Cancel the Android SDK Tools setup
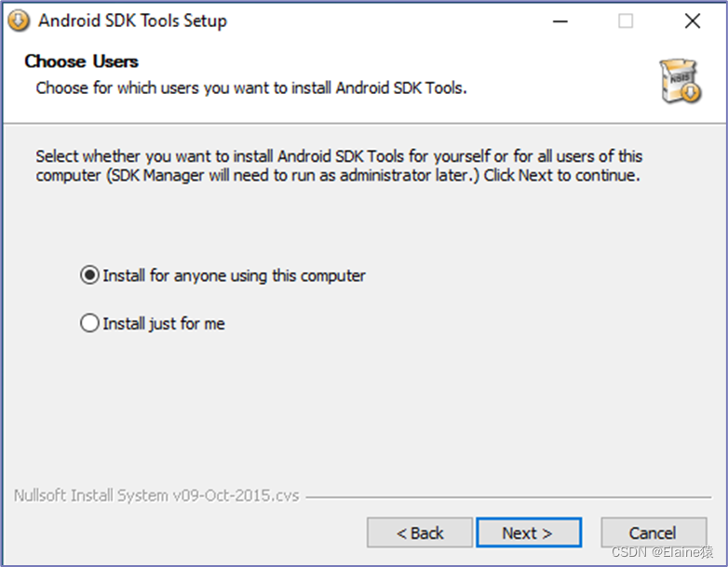728x567 pixels. (x=654, y=533)
